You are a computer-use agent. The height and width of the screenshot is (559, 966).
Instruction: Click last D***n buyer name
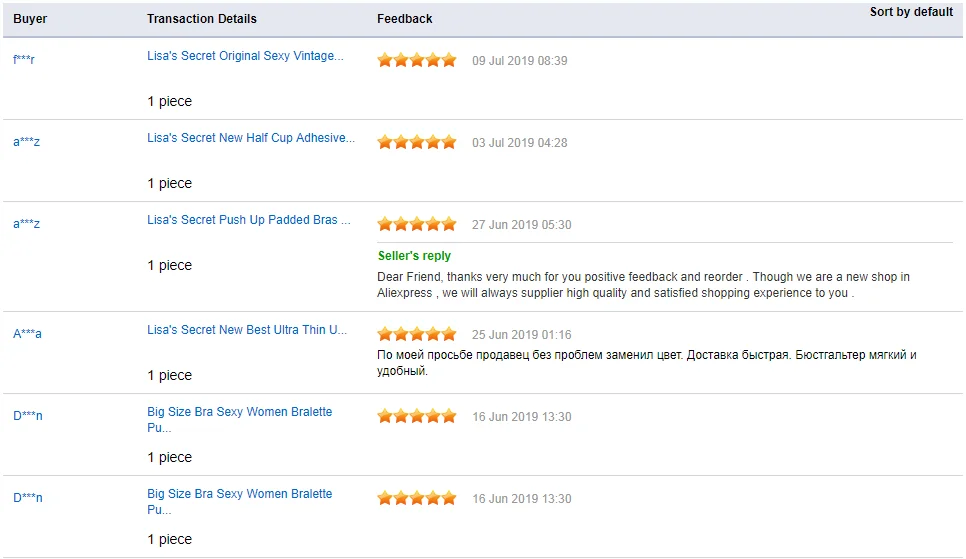pos(28,497)
